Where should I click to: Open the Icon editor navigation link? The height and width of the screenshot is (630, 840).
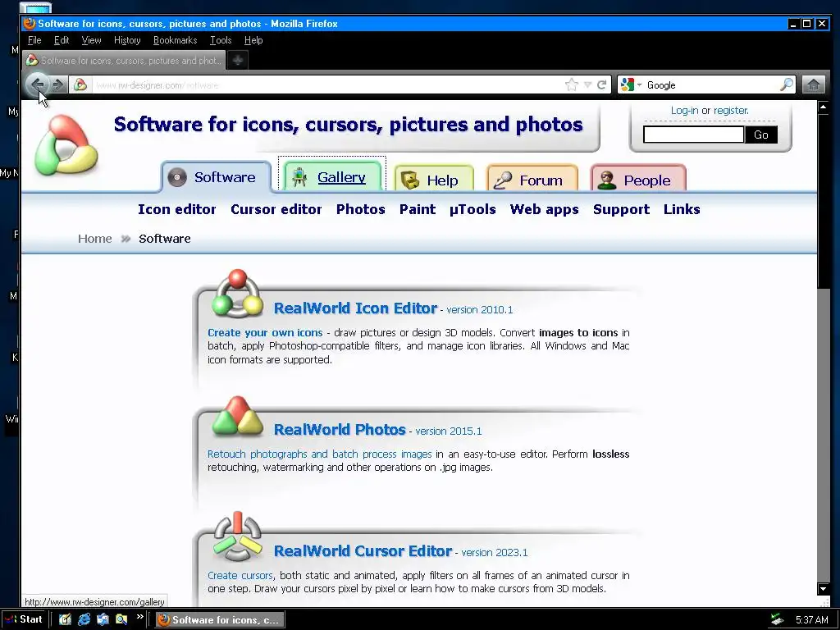tap(177, 209)
